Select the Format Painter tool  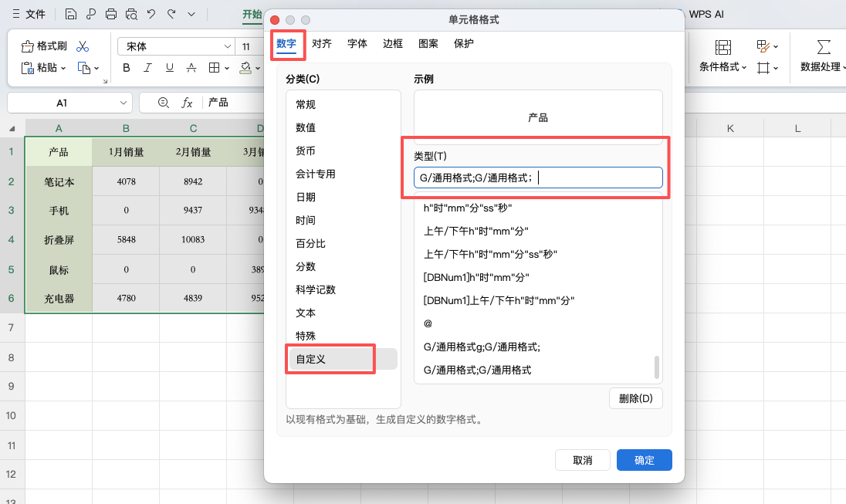pyautogui.click(x=42, y=46)
